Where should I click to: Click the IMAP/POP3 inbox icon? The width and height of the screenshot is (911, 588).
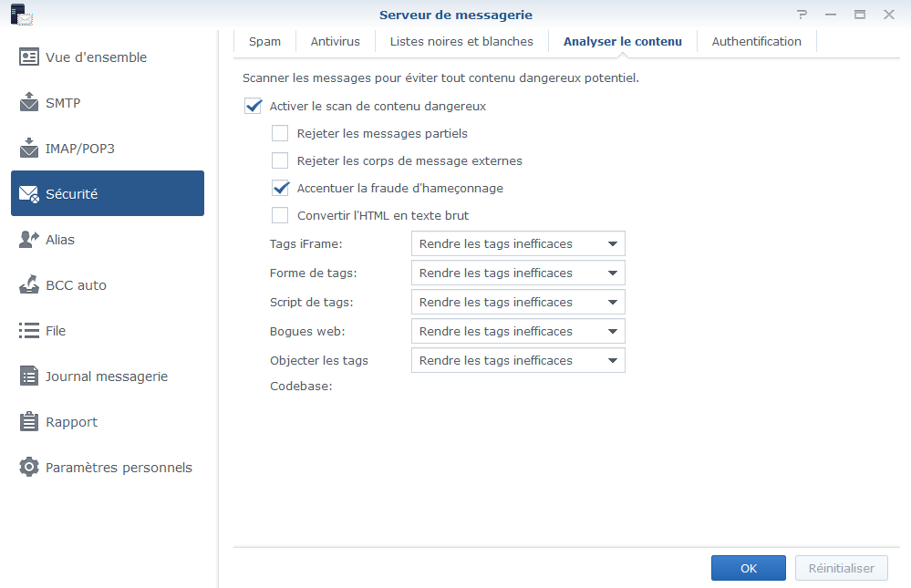point(29,149)
